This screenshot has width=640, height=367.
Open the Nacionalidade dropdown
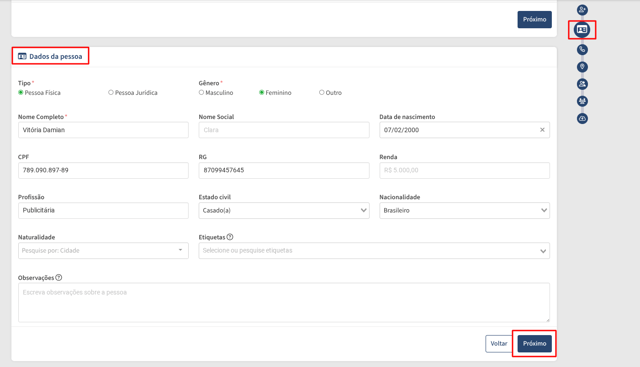click(x=464, y=211)
